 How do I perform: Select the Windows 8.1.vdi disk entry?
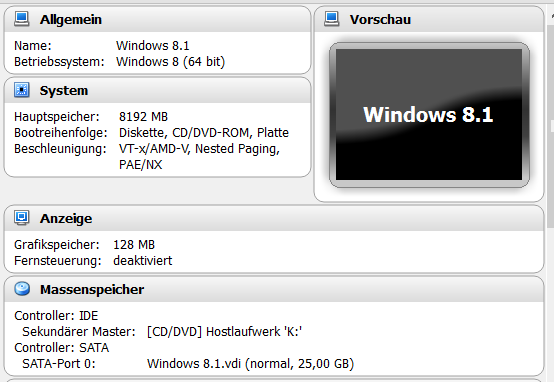251,364
